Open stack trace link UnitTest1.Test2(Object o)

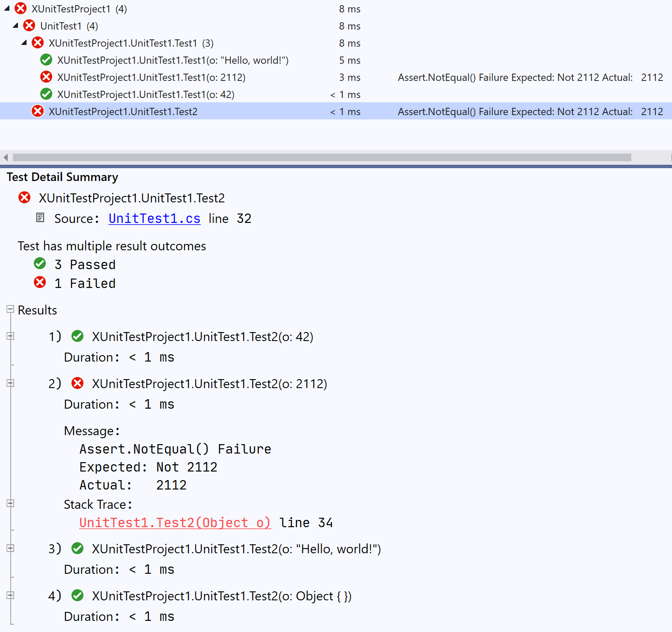coord(175,523)
